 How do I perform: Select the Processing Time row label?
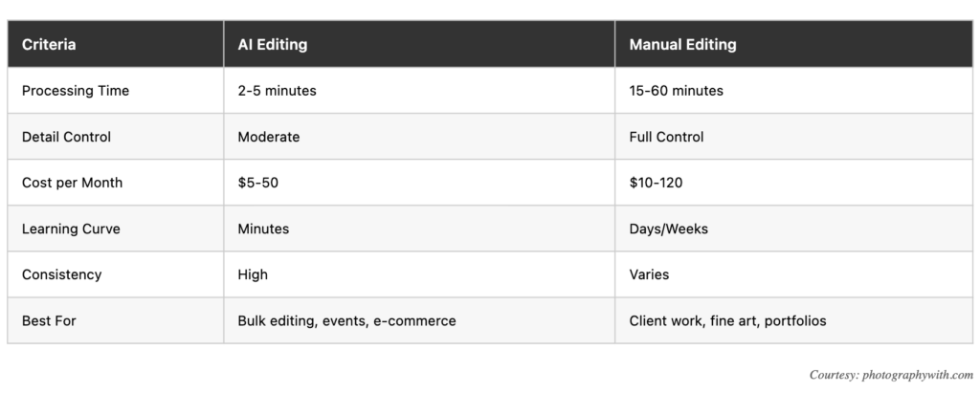(x=76, y=91)
